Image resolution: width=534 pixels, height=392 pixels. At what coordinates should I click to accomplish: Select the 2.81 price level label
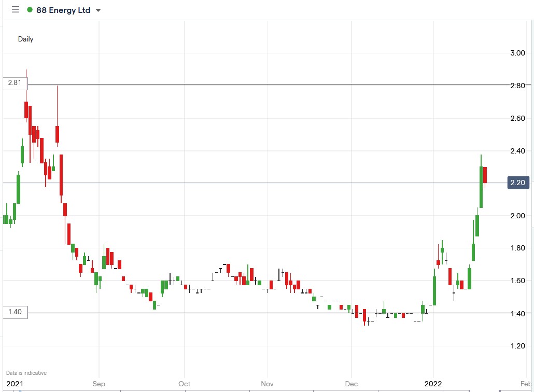14,82
